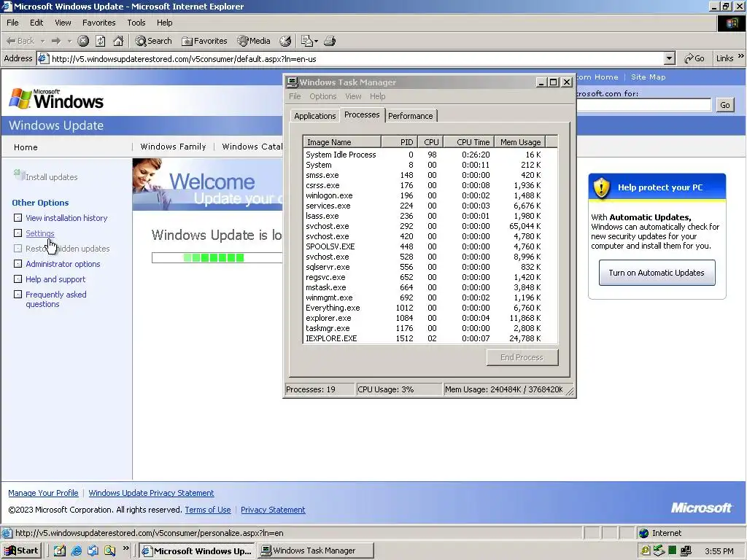747x560 pixels.
Task: Click the network computers tray icon
Action: click(686, 551)
